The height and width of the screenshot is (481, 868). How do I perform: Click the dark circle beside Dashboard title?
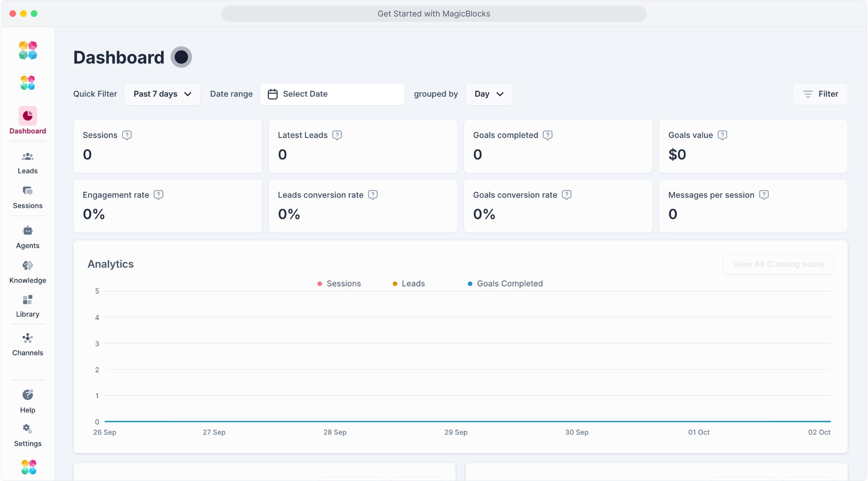coord(181,57)
